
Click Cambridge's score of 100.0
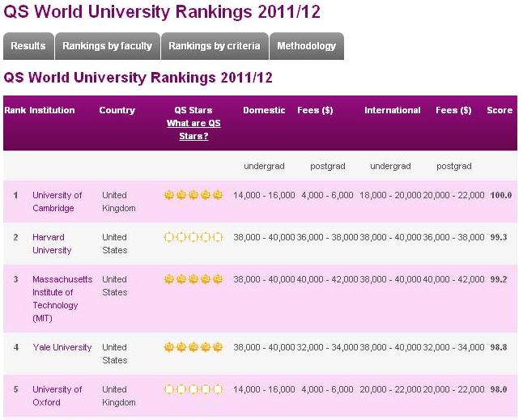click(501, 195)
